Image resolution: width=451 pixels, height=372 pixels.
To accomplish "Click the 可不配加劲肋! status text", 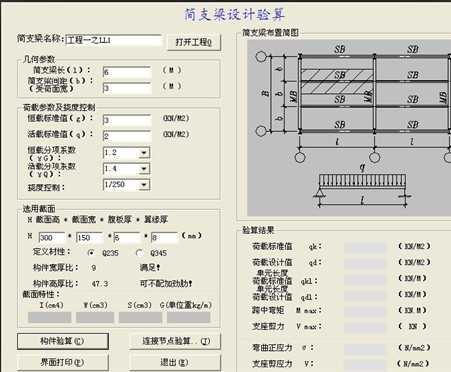I will click(x=166, y=284).
